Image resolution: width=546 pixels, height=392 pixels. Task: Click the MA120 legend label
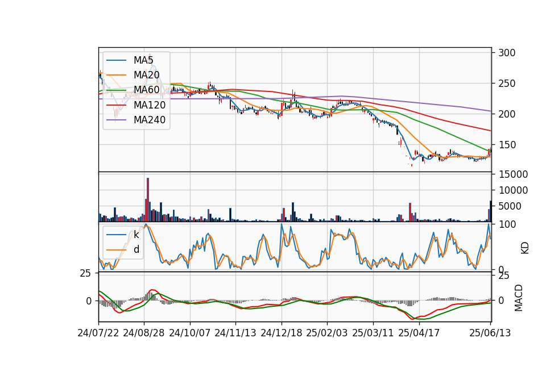150,105
